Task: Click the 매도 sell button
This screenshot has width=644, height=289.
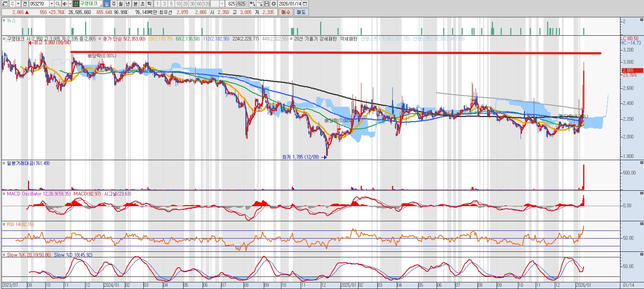Action: pos(301,12)
